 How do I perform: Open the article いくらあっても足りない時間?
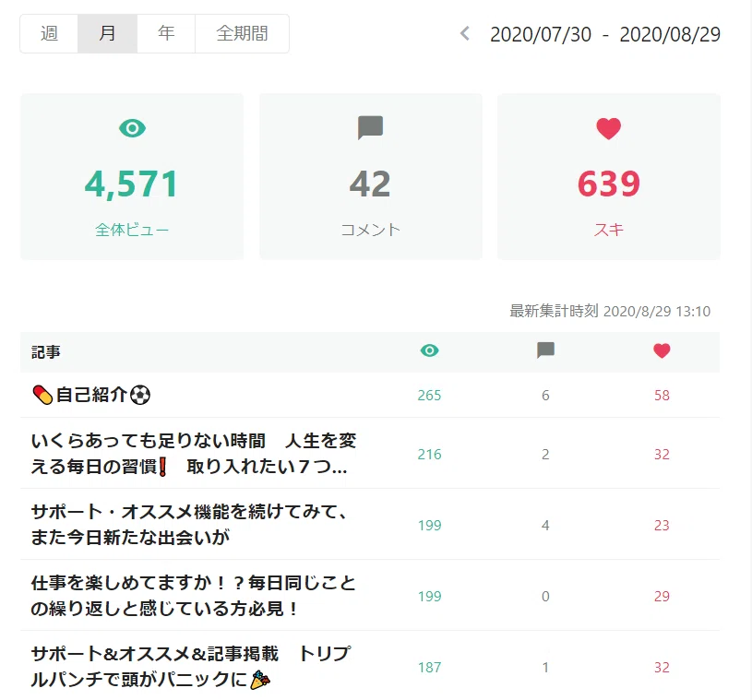(194, 453)
